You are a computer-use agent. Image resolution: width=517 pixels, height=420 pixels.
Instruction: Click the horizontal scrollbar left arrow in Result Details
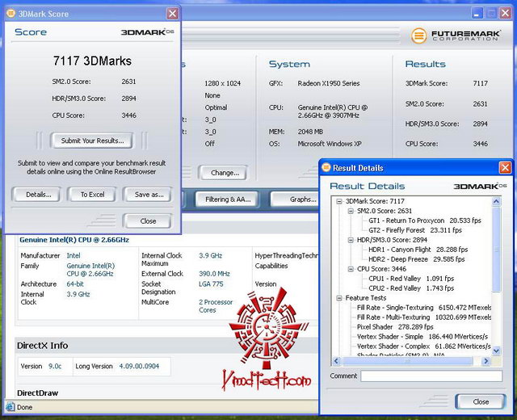336,361
